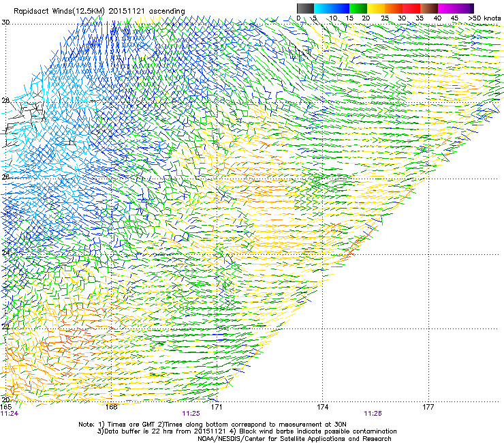This screenshot has height=443, width=504.
Task: Click the longitude label '165'
Action: tap(5, 407)
